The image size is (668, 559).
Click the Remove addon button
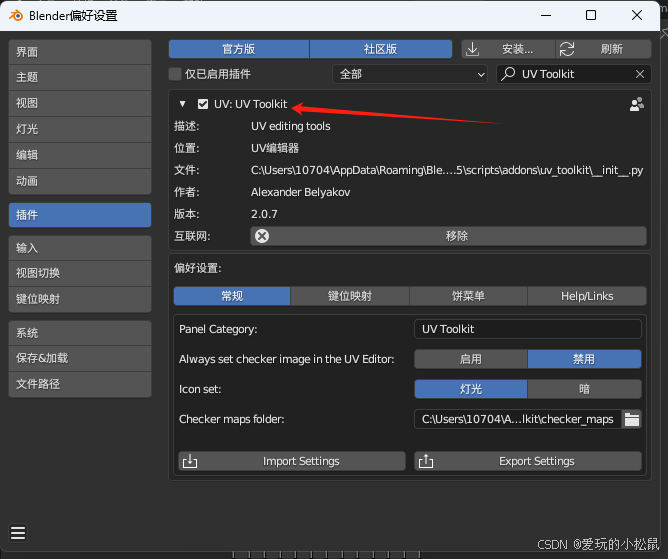[448, 236]
